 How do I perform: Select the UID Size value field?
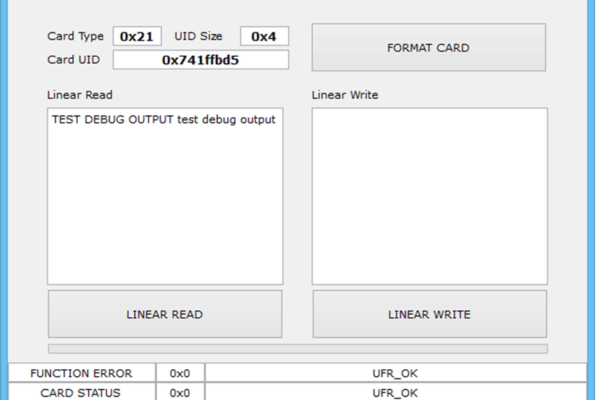(264, 36)
